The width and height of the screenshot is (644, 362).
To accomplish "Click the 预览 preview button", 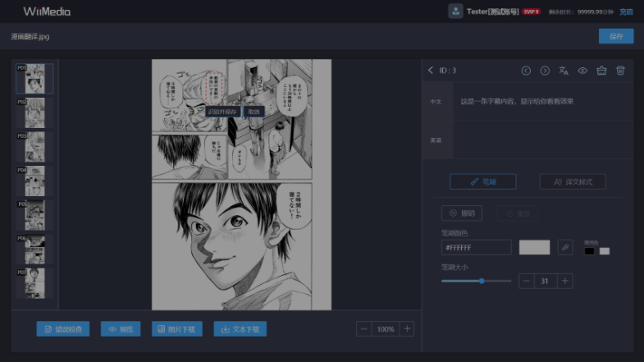I will pyautogui.click(x=121, y=329).
